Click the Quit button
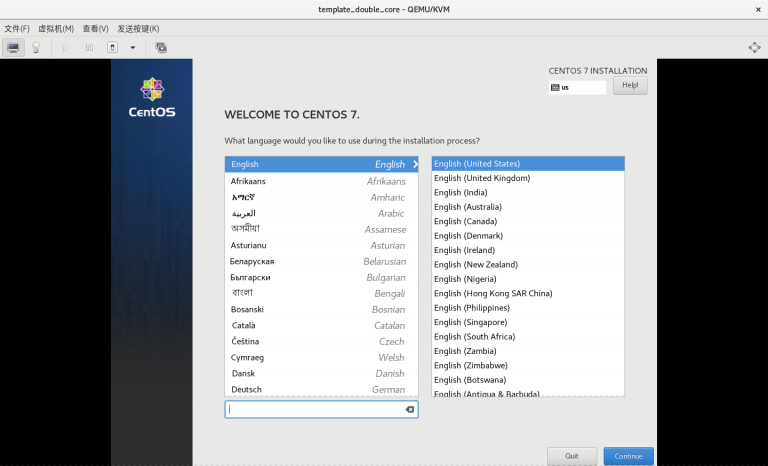The width and height of the screenshot is (768, 466). (x=572, y=456)
